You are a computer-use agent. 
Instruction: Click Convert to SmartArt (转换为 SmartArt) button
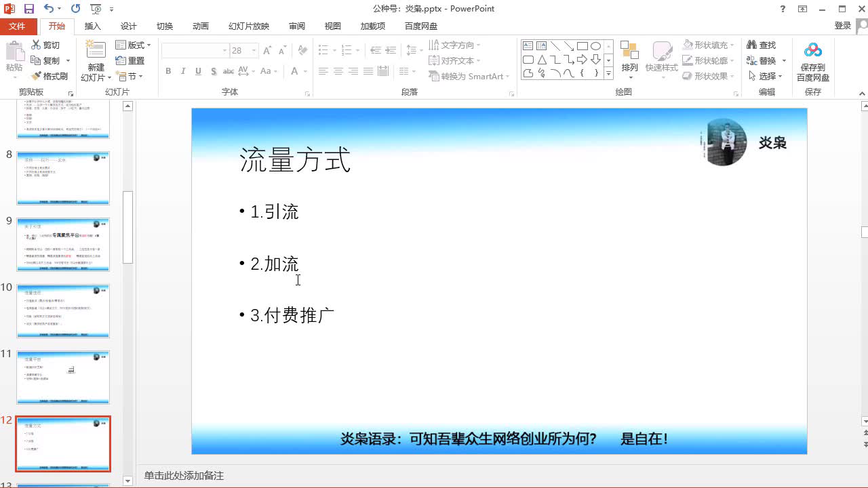pyautogui.click(x=469, y=77)
